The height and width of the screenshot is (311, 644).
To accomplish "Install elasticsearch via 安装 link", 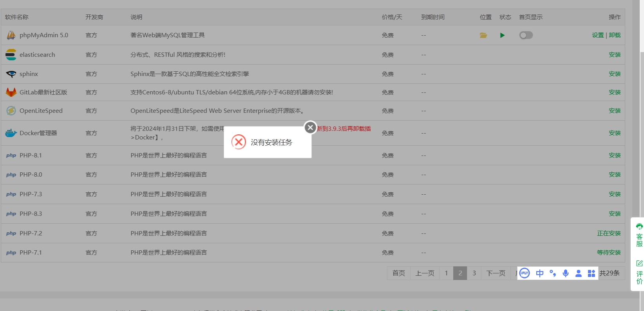I will tap(615, 55).
